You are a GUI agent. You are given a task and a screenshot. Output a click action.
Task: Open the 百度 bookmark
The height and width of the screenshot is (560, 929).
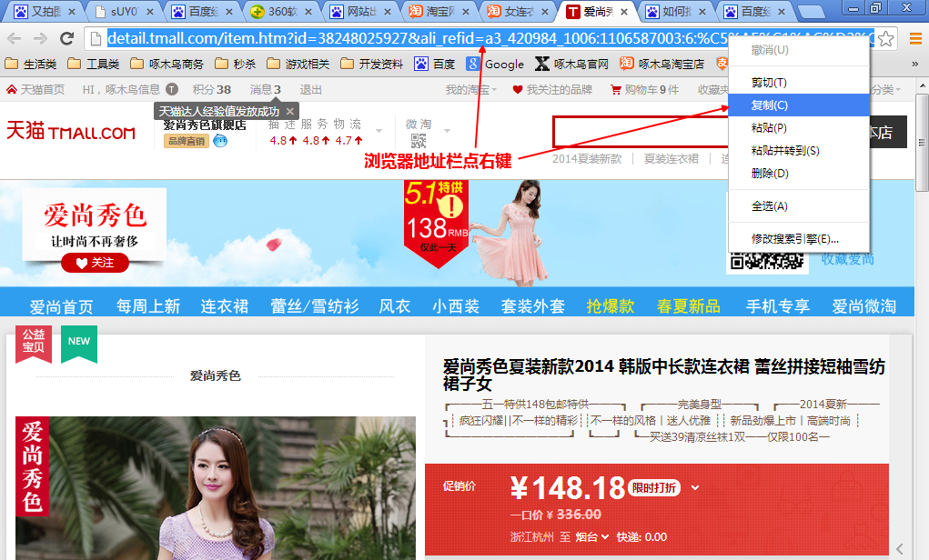coord(434,64)
